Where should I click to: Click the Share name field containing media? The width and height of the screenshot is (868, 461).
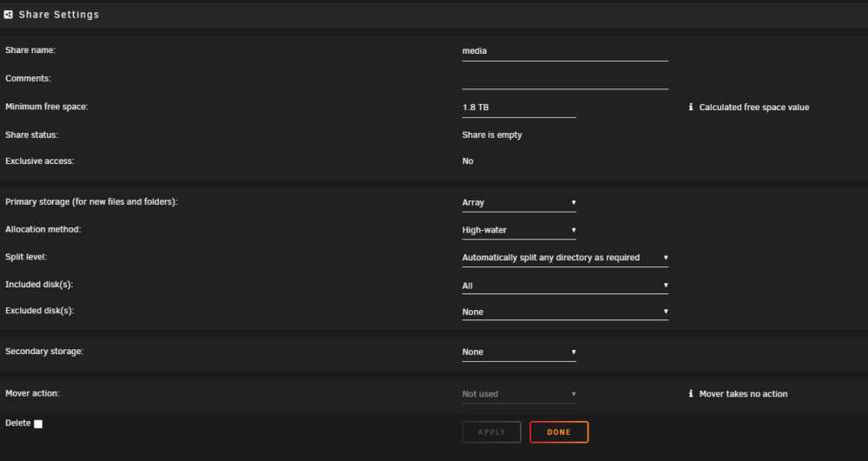pos(565,51)
